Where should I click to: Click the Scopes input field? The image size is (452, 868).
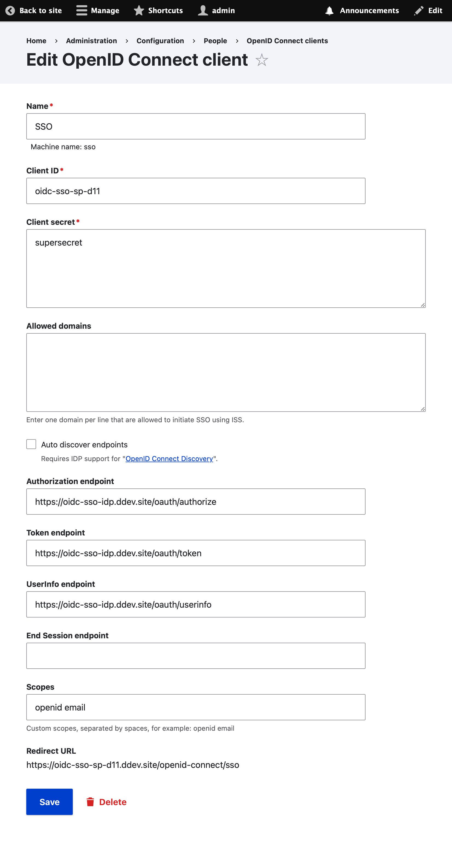(196, 707)
